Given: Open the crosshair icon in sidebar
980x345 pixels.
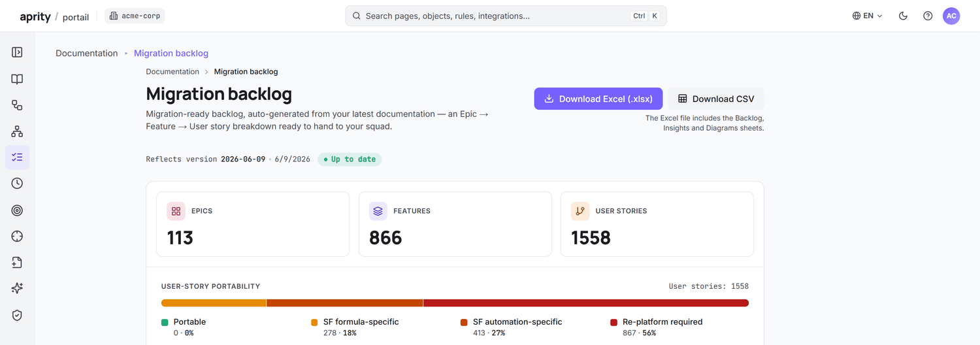Looking at the screenshot, I should click(17, 236).
